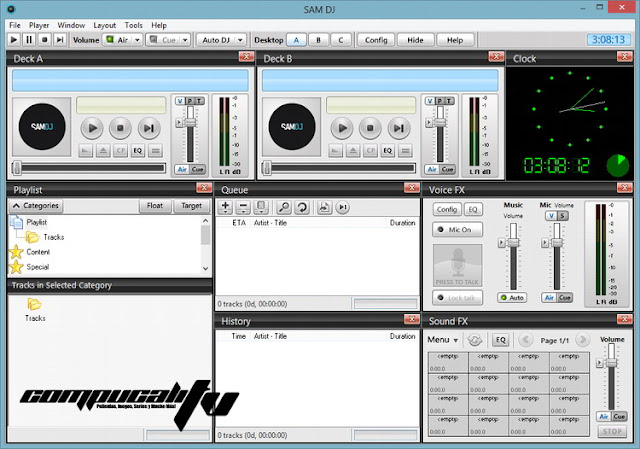Click the Press To Talk microphone
The height and width of the screenshot is (449, 640).
point(457,266)
